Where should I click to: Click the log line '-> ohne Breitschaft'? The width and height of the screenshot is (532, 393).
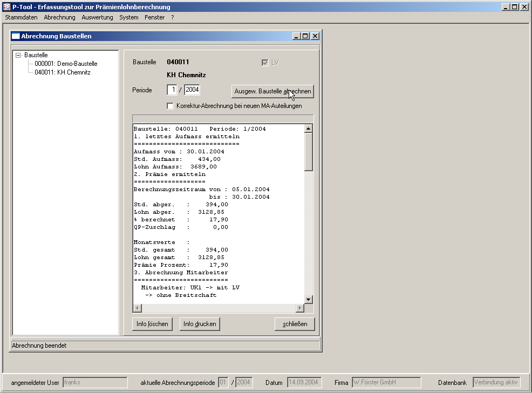tap(181, 295)
